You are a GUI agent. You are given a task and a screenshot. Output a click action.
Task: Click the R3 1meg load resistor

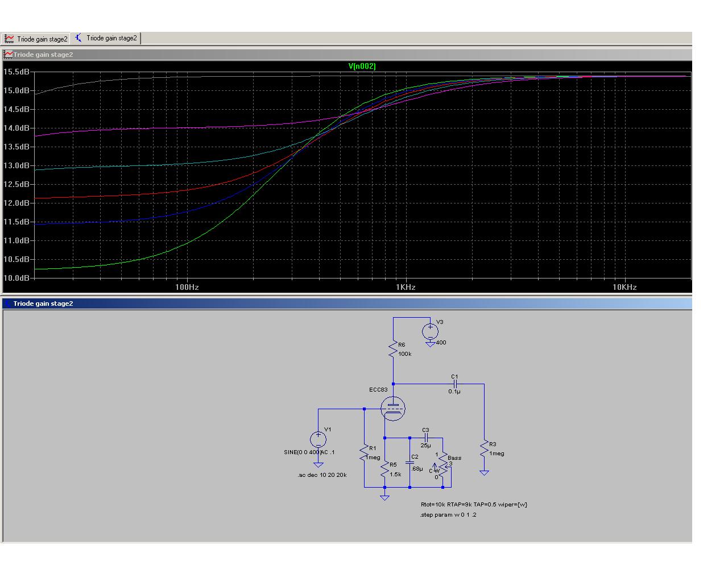(484, 448)
